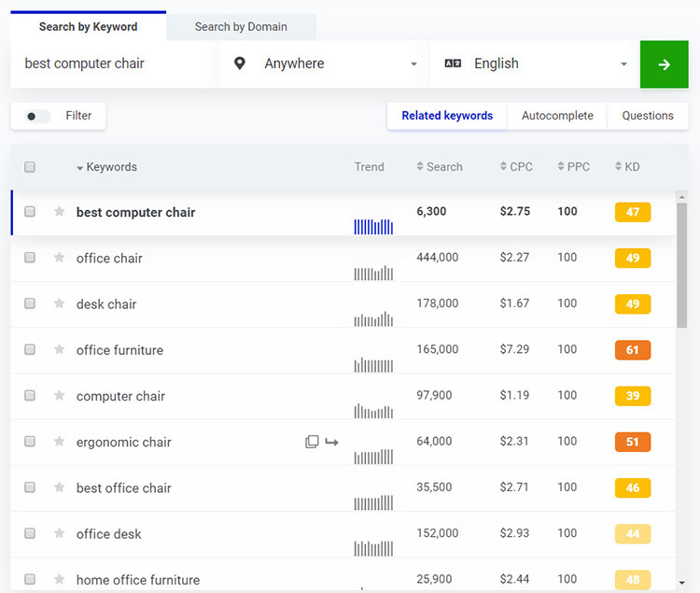Click arrow icon on ergonomic chair row
This screenshot has height=593, width=700.
[x=331, y=442]
